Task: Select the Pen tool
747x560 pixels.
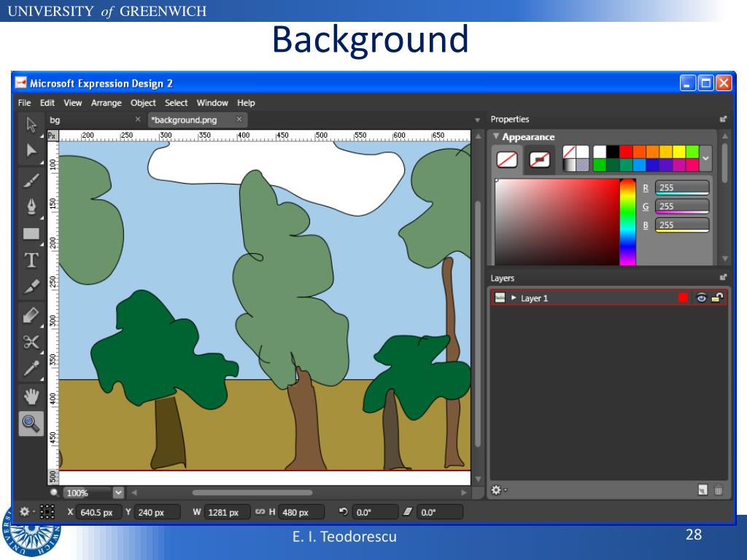Action: click(x=31, y=206)
